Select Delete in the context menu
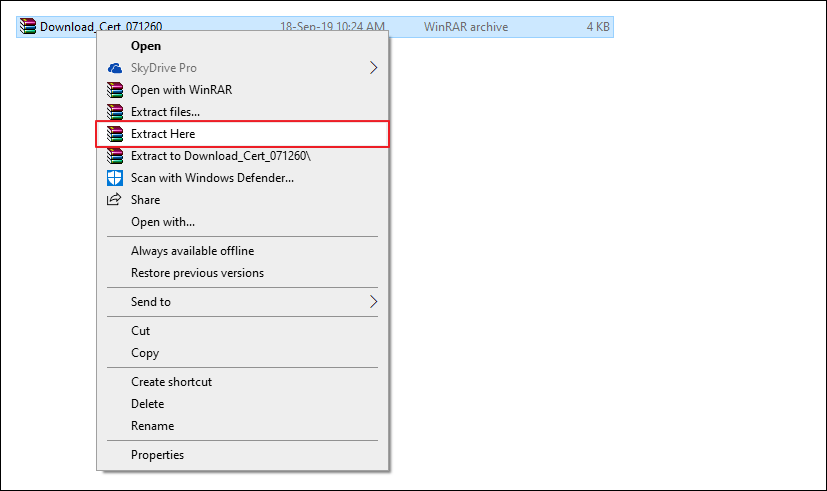Image resolution: width=827 pixels, height=491 pixels. 243,404
